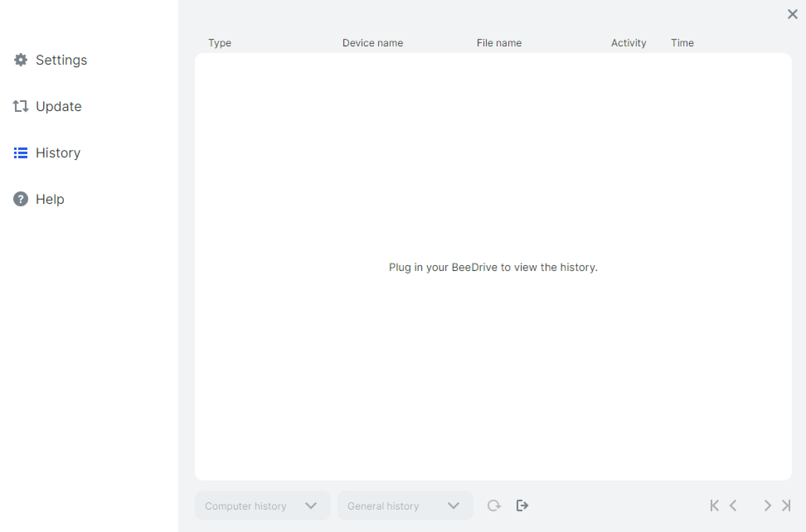
Task: Open the Computer history dropdown
Action: (262, 505)
